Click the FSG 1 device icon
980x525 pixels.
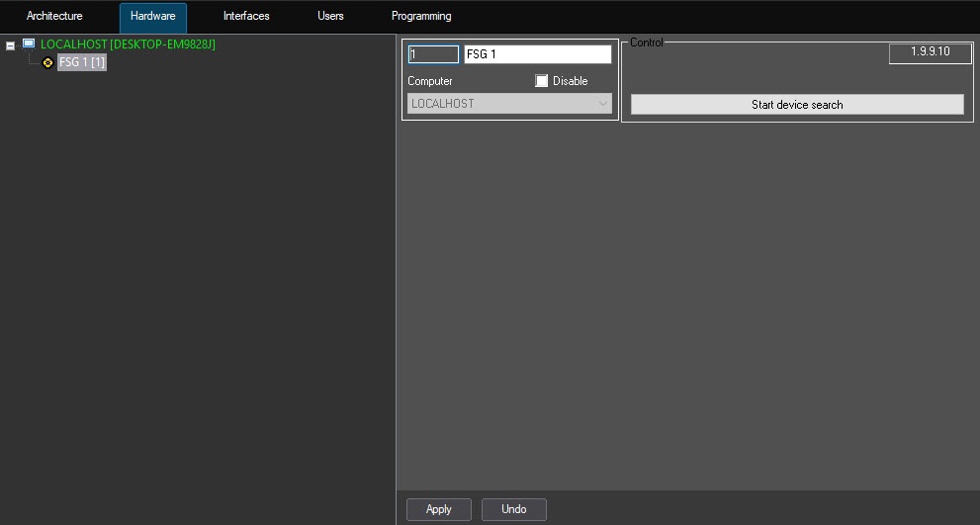click(x=47, y=62)
